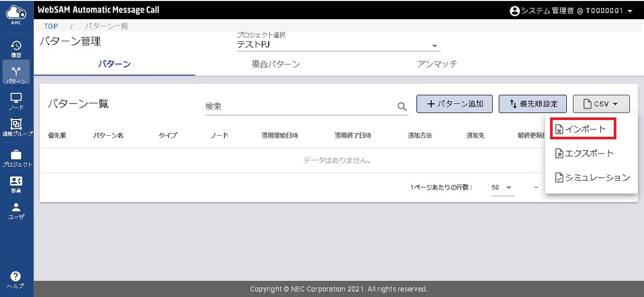This screenshot has height=297, width=644.
Task: Choose インポート from the CSV menu
Action: coord(584,129)
